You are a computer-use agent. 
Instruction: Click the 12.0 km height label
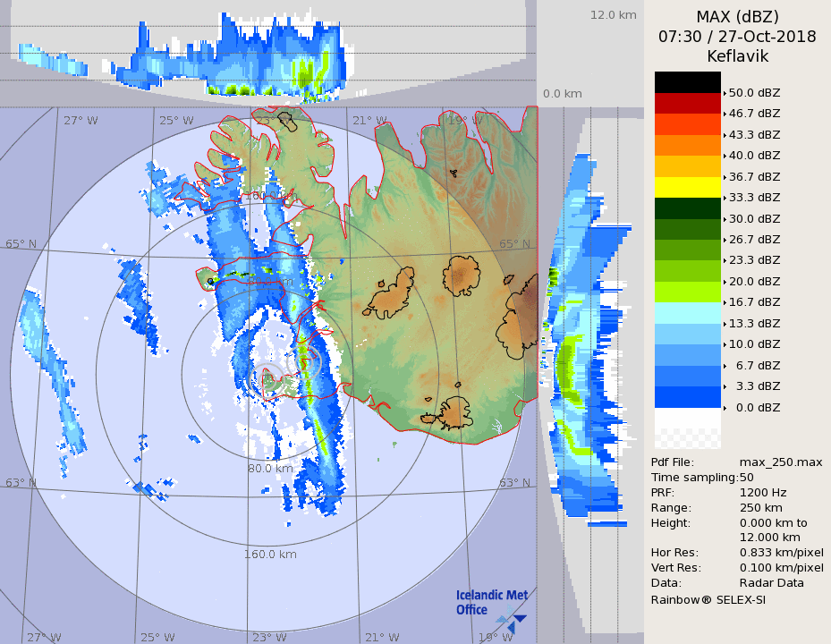(613, 15)
